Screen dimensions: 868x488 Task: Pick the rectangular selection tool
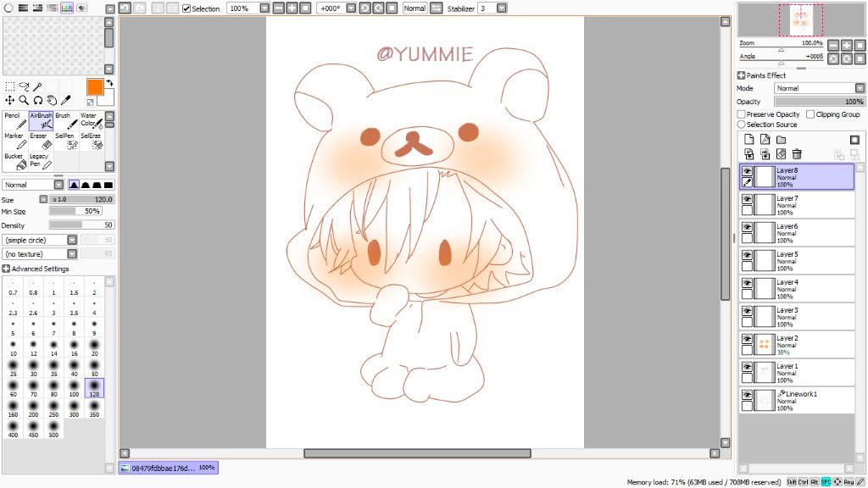point(10,86)
